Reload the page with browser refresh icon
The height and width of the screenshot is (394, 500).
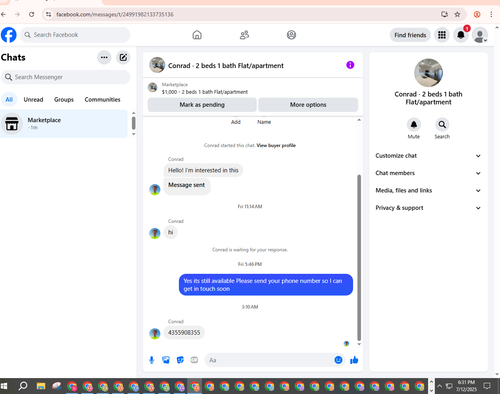point(31,14)
